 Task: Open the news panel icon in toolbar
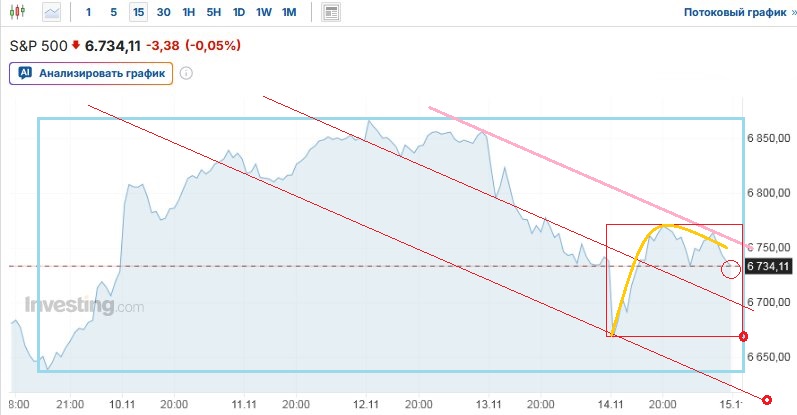(332, 13)
